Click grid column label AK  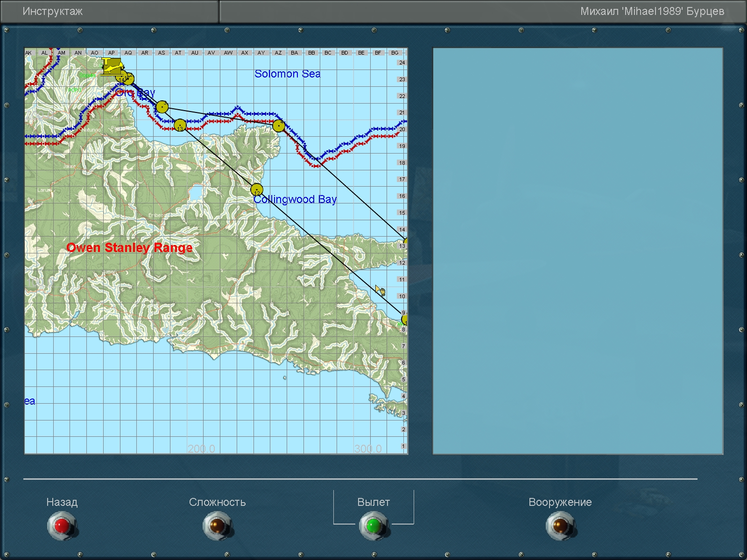coord(28,53)
